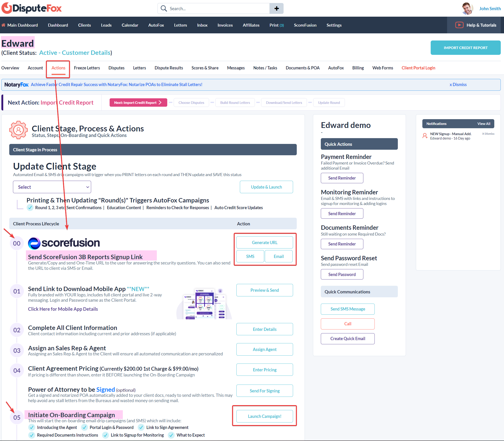Open the Calendar menu
The image size is (504, 441).
coord(130,25)
